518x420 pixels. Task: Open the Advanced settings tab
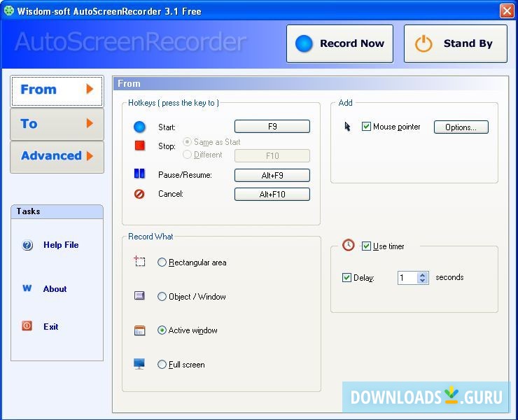(x=57, y=157)
